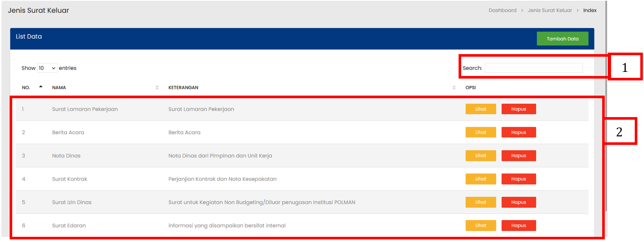Sort table by the NO. column arrow
This screenshot has width=644, height=242.
tap(41, 87)
